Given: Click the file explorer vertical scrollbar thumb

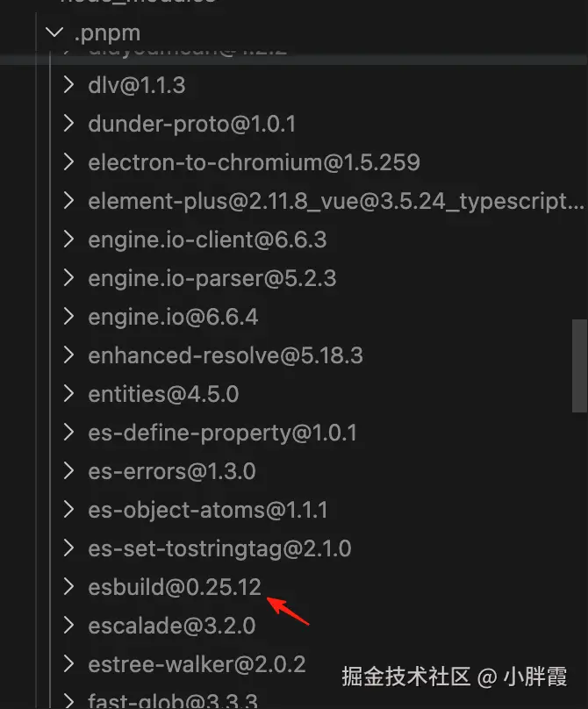Looking at the screenshot, I should [579, 364].
